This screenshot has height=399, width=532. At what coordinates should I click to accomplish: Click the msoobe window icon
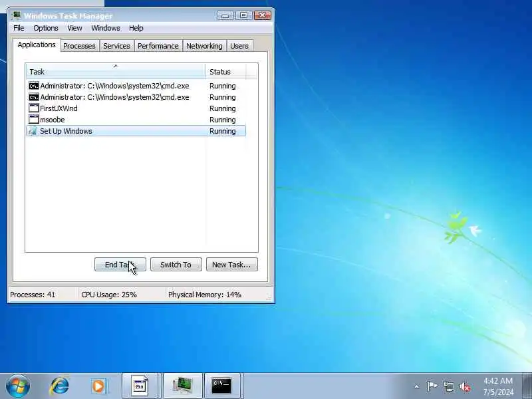pyautogui.click(x=34, y=120)
